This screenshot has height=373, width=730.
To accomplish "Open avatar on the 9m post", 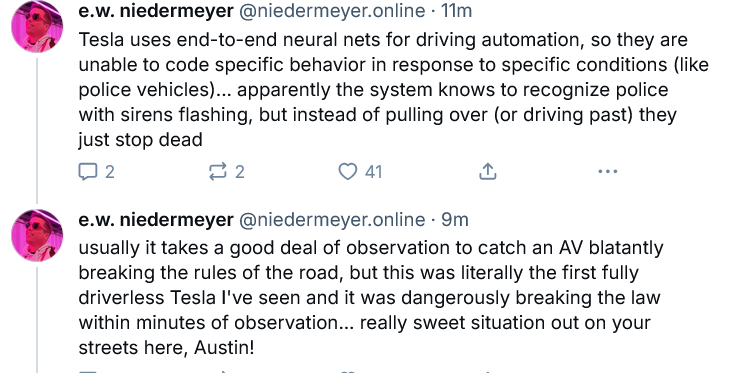I will tap(37, 235).
